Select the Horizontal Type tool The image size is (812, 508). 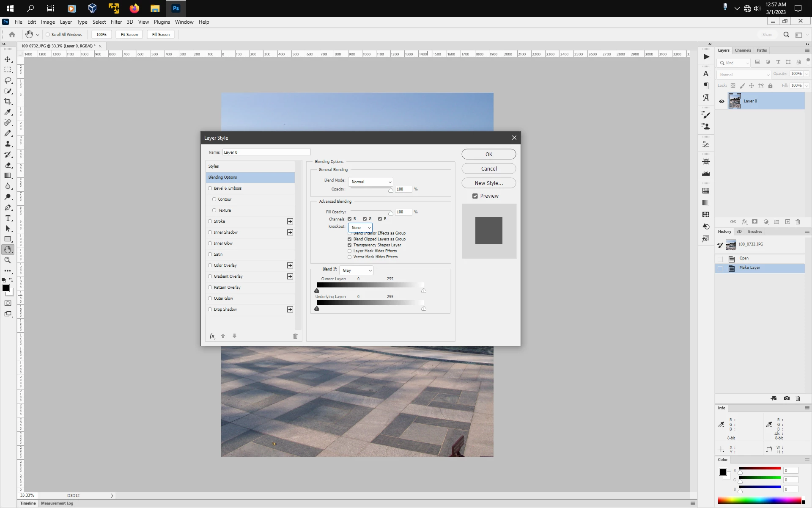(8, 218)
